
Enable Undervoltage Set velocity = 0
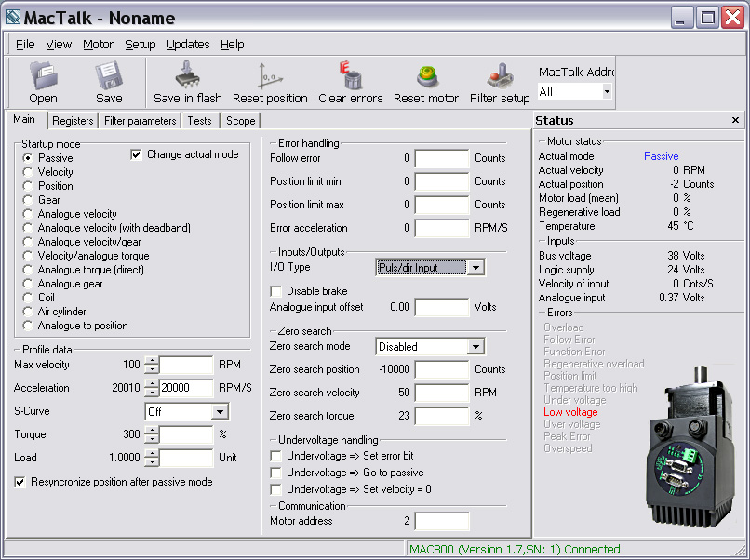[x=275, y=489]
